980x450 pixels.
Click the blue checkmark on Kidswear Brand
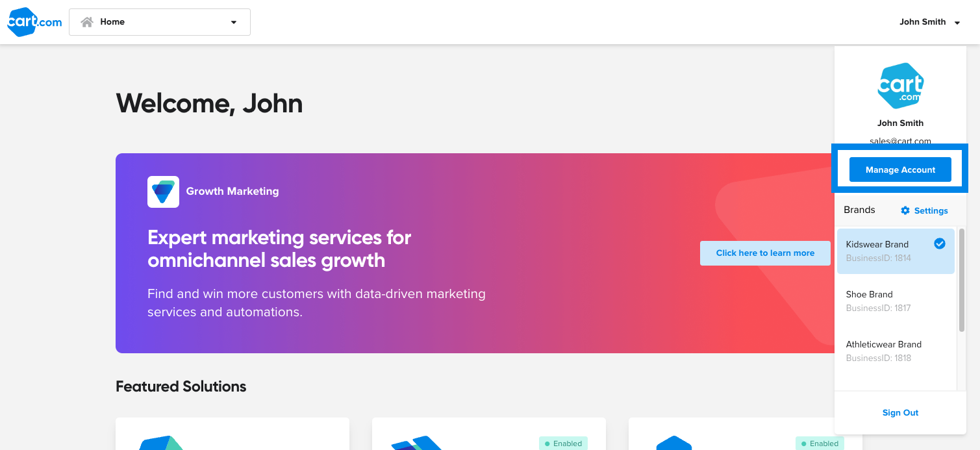click(x=939, y=244)
